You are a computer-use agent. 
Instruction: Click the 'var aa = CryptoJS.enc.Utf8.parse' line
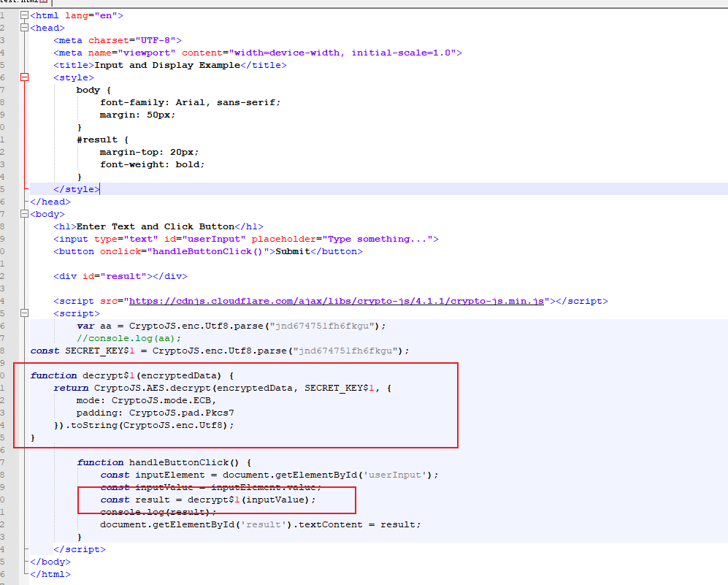(231, 326)
